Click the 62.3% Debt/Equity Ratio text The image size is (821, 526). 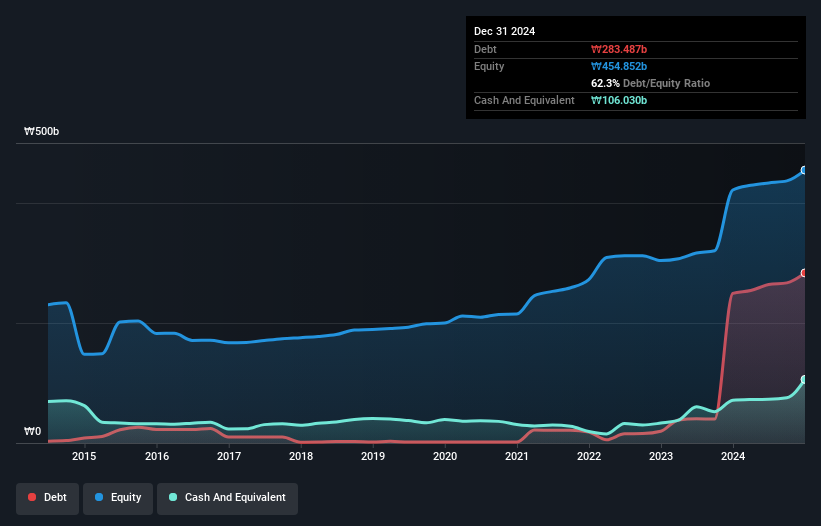click(x=650, y=83)
